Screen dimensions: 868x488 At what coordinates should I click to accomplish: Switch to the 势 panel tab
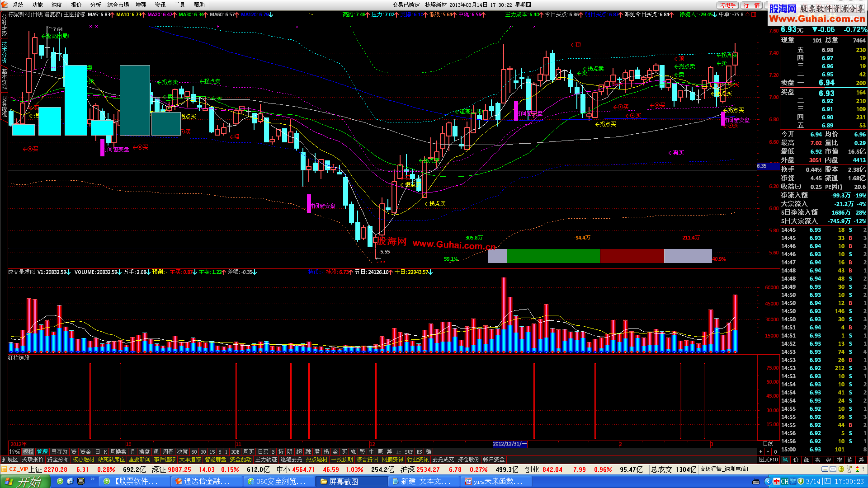(828, 460)
